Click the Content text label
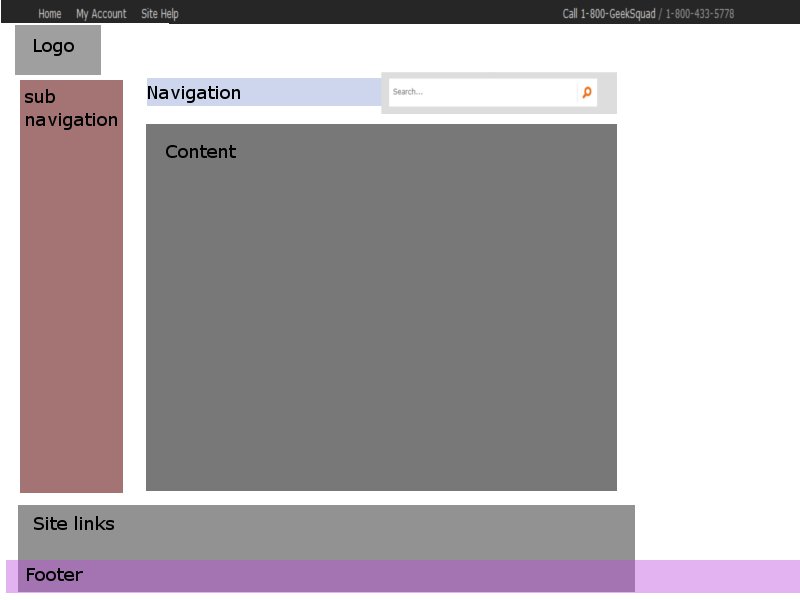The height and width of the screenshot is (600, 800). point(200,152)
